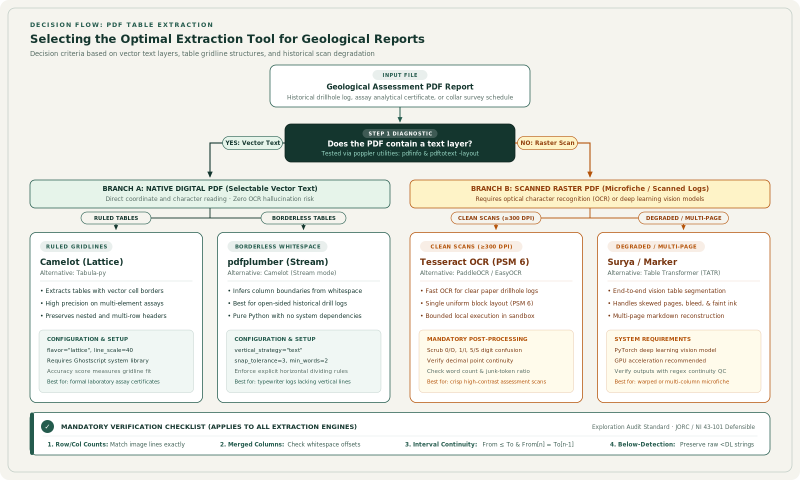
Task: Click 'Alternative: Tabula-py' text
Action: click(x=73, y=273)
